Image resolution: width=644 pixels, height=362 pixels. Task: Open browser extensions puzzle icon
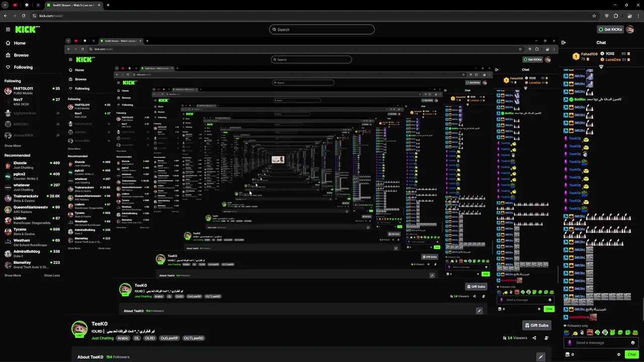615,16
